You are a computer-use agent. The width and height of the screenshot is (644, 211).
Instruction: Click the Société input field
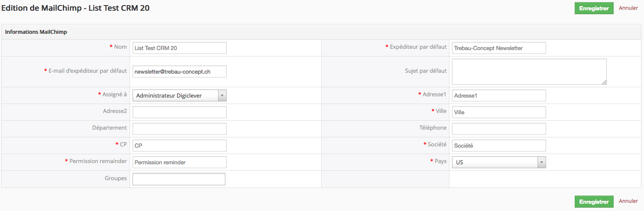(x=499, y=146)
